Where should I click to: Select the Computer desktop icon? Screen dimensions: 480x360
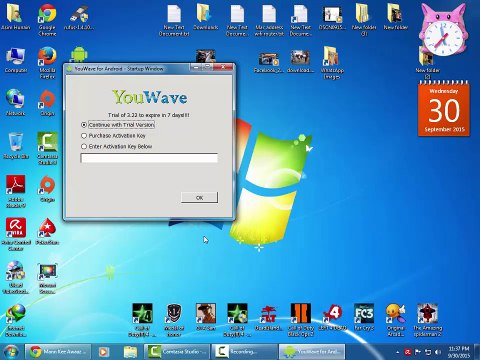coord(15,60)
